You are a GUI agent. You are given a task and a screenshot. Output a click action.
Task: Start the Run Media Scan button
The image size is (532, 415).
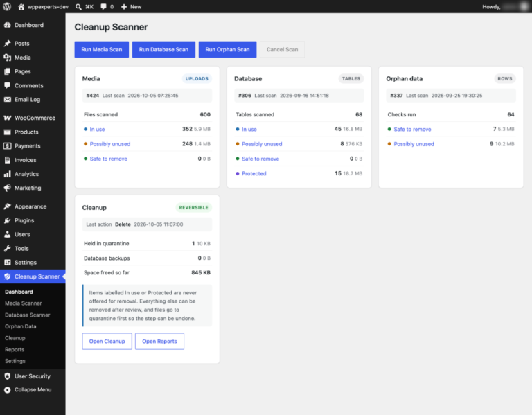[101, 50]
